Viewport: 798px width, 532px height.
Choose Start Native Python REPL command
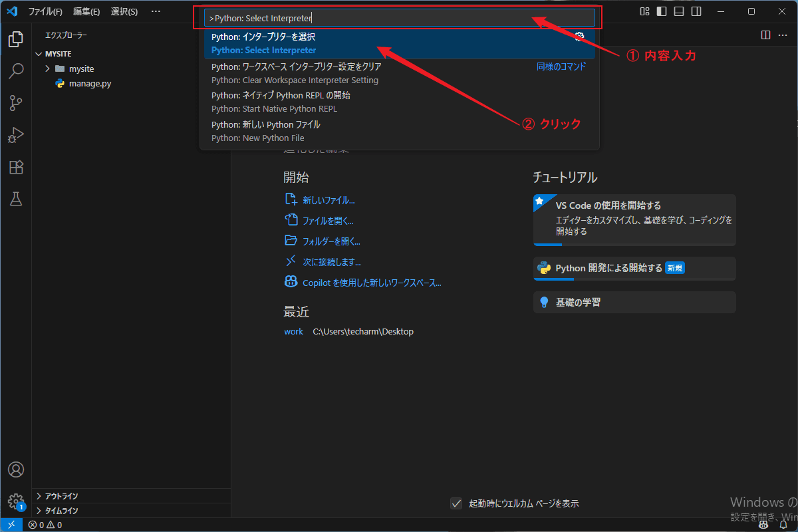(400, 102)
